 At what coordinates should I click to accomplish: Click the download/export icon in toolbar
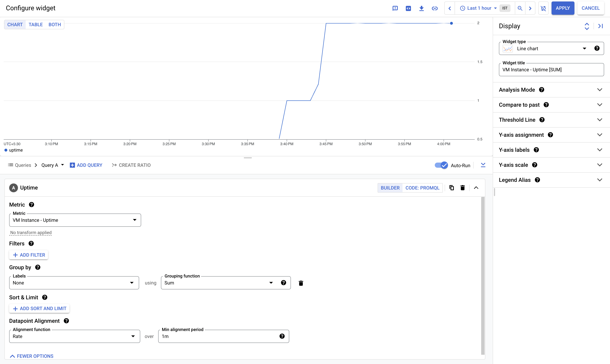[x=421, y=8]
